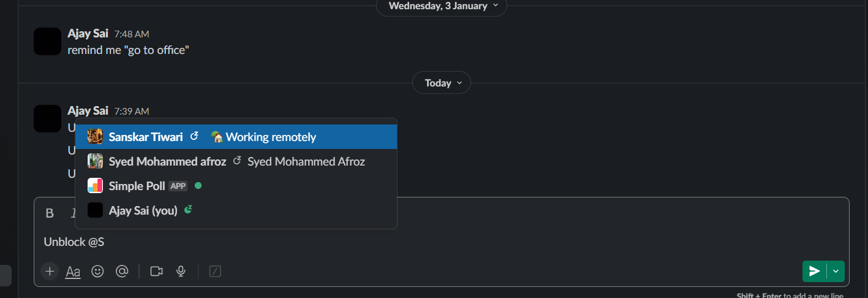The image size is (868, 298).
Task: Click the Simple Poll app icon
Action: 95,186
